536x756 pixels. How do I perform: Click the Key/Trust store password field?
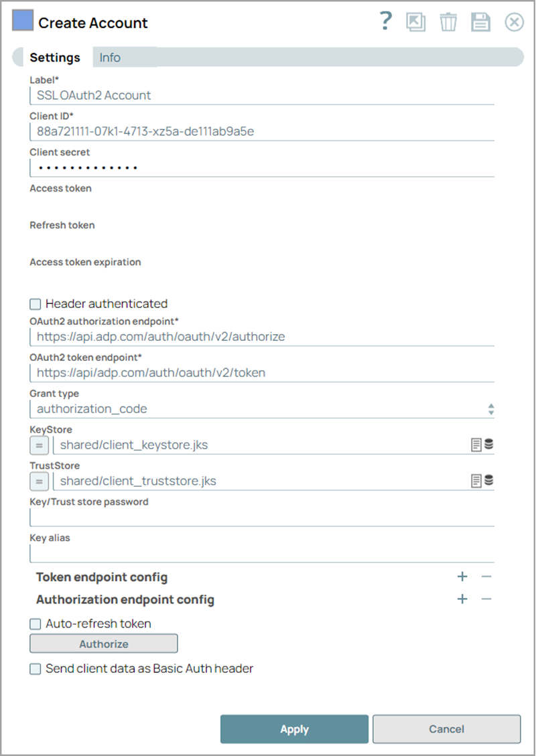261,518
